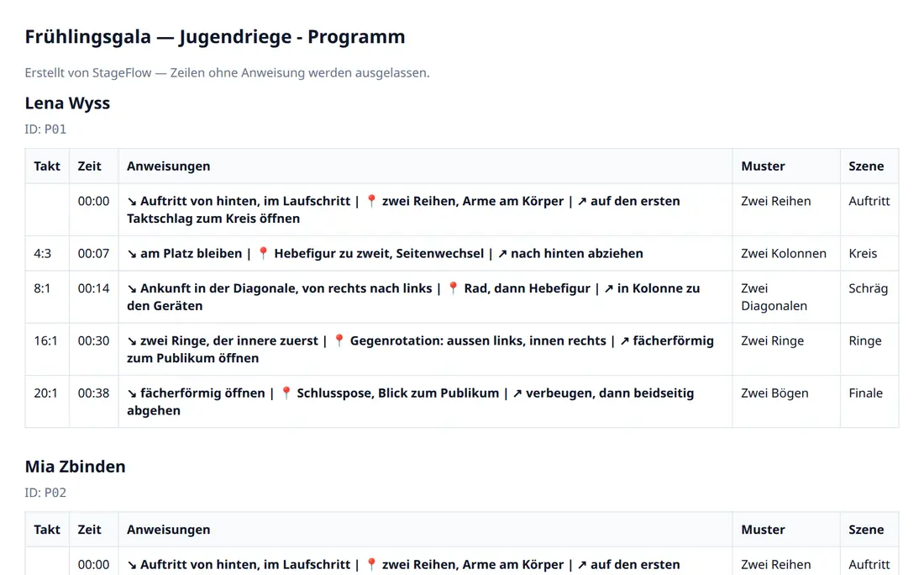Click 'Taktschlag zum Kreis öffnen' text
The height and width of the screenshot is (575, 924).
point(213,219)
